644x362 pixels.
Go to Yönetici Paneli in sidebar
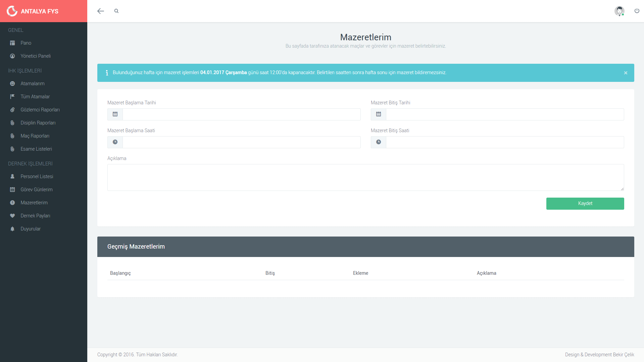click(36, 56)
